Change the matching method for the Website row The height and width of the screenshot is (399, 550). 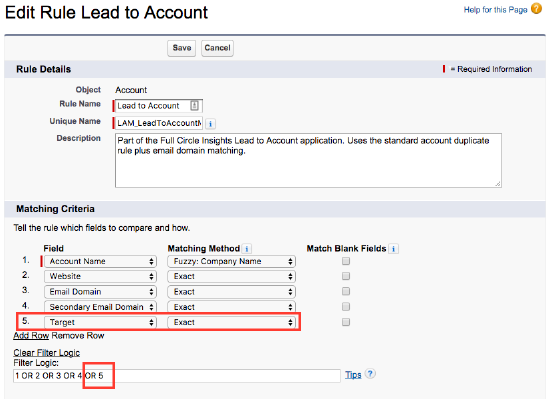coord(232,276)
